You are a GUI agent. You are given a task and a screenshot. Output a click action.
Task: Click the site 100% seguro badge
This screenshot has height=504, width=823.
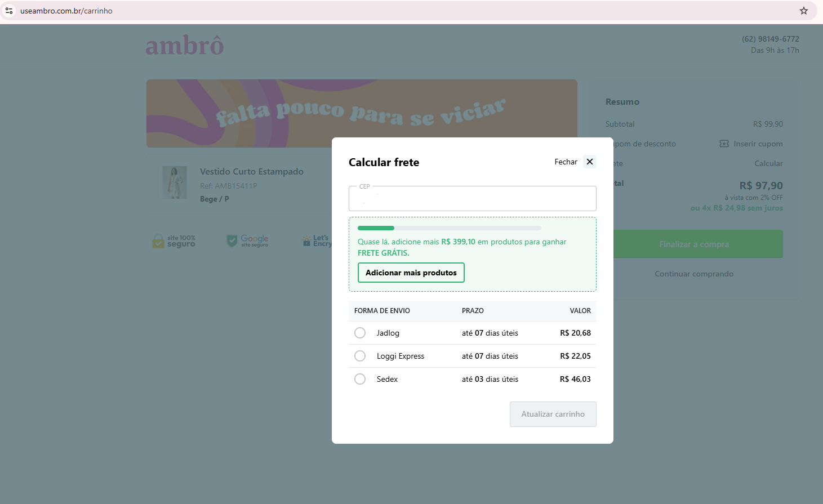174,242
